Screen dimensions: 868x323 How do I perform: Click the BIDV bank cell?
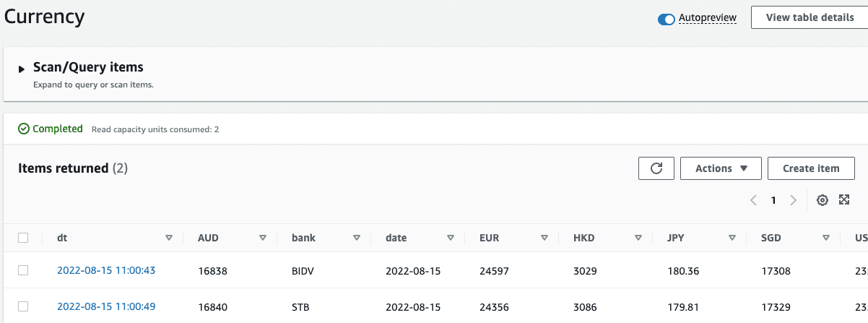coord(303,271)
